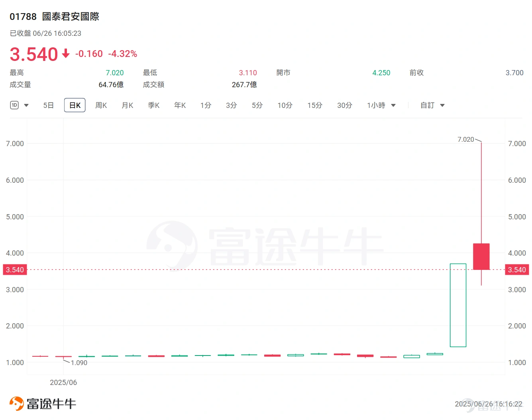Screen dimensions: 532x420
Task: Click the 1D candlestick chart icon
Action: (x=14, y=105)
